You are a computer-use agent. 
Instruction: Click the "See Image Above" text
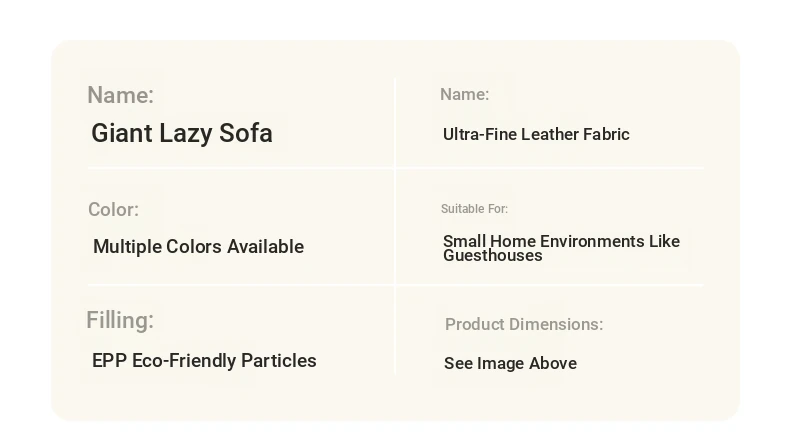pyautogui.click(x=510, y=364)
